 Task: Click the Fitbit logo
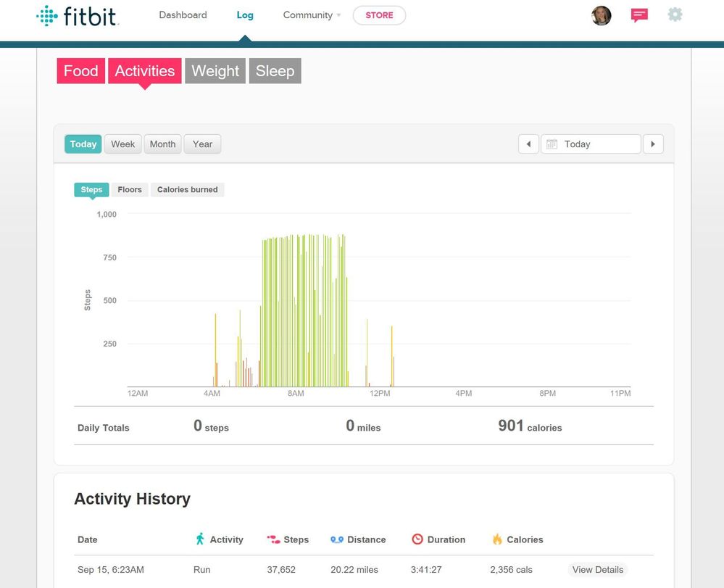pos(78,16)
